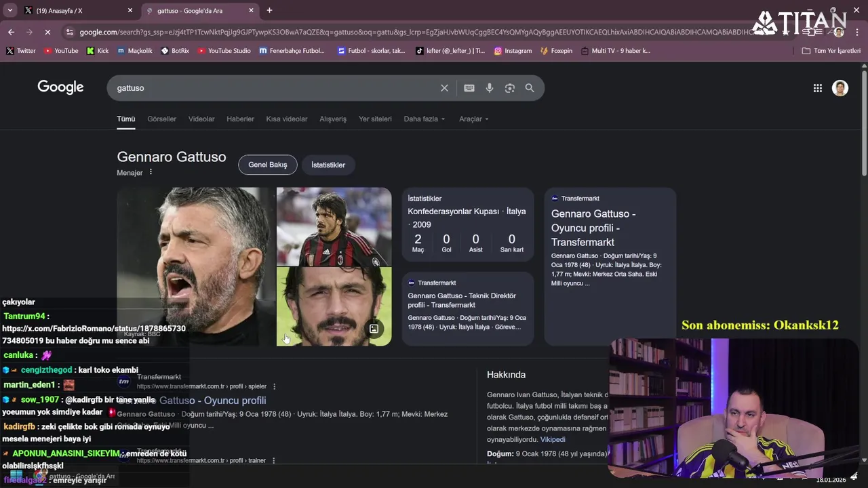Open Fenerbahçe Futbol bookmark
This screenshot has width=868, height=488.
[292, 51]
